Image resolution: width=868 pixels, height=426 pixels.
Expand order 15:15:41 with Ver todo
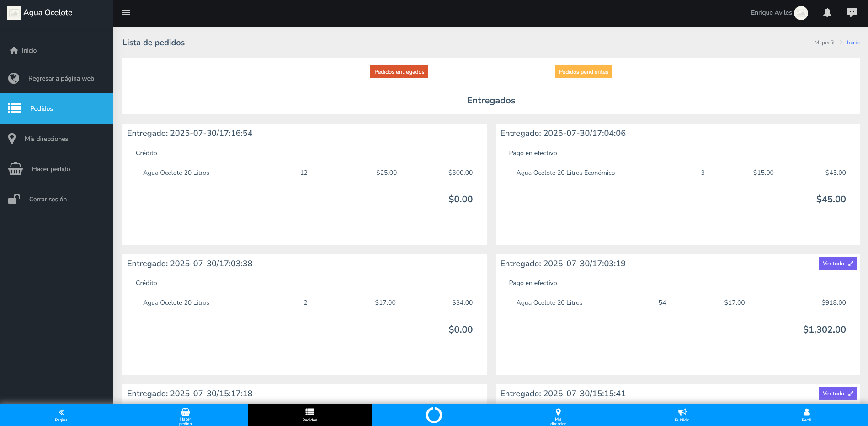(x=837, y=394)
